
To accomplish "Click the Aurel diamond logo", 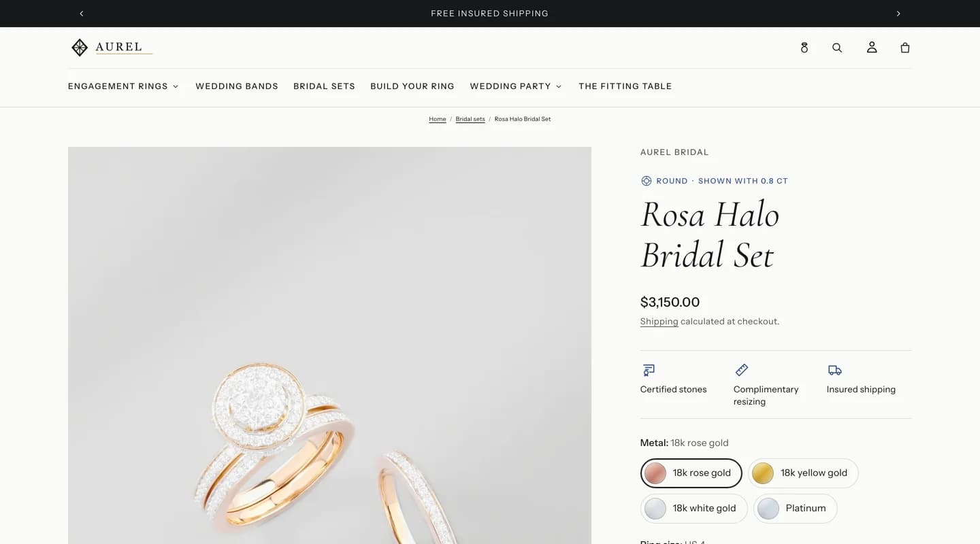I will coord(80,48).
